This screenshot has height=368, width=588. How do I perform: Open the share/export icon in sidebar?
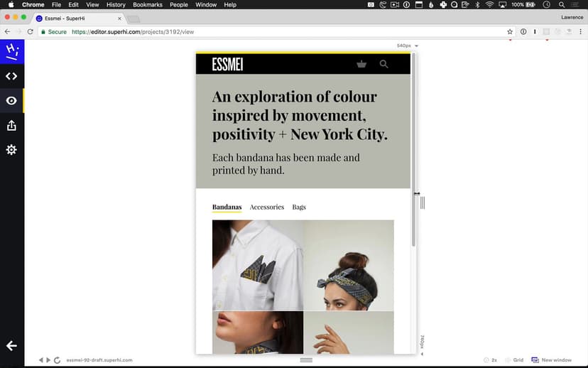point(11,126)
